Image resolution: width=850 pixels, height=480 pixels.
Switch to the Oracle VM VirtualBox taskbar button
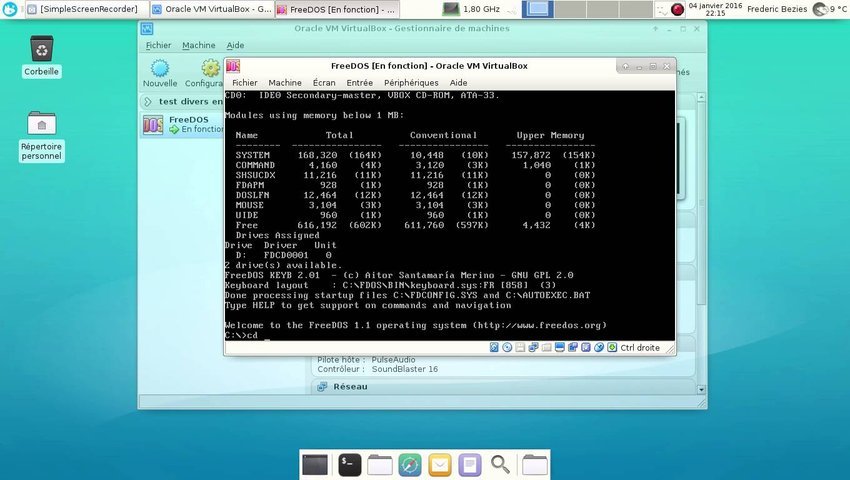212,9
